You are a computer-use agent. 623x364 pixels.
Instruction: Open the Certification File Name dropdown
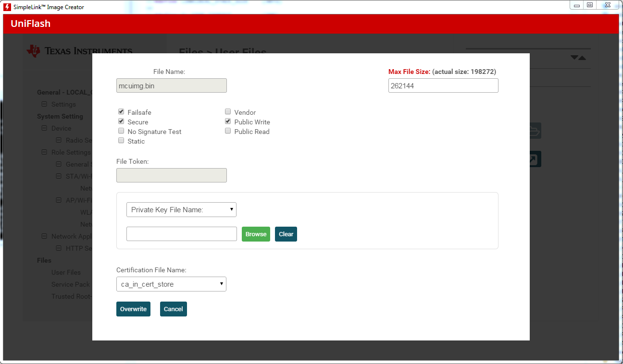pyautogui.click(x=171, y=284)
